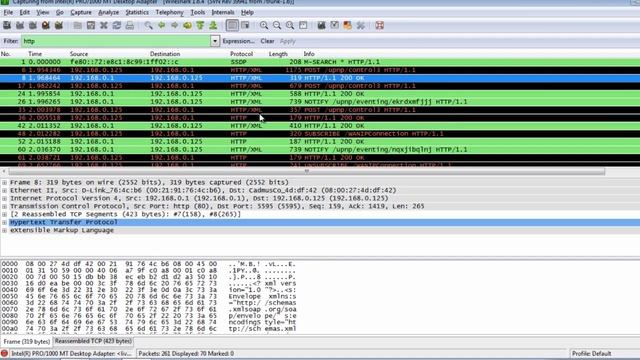Viewport: 640px width, 360px height.
Task: Expand Reassembled TCP Segments node
Action: click(4, 214)
